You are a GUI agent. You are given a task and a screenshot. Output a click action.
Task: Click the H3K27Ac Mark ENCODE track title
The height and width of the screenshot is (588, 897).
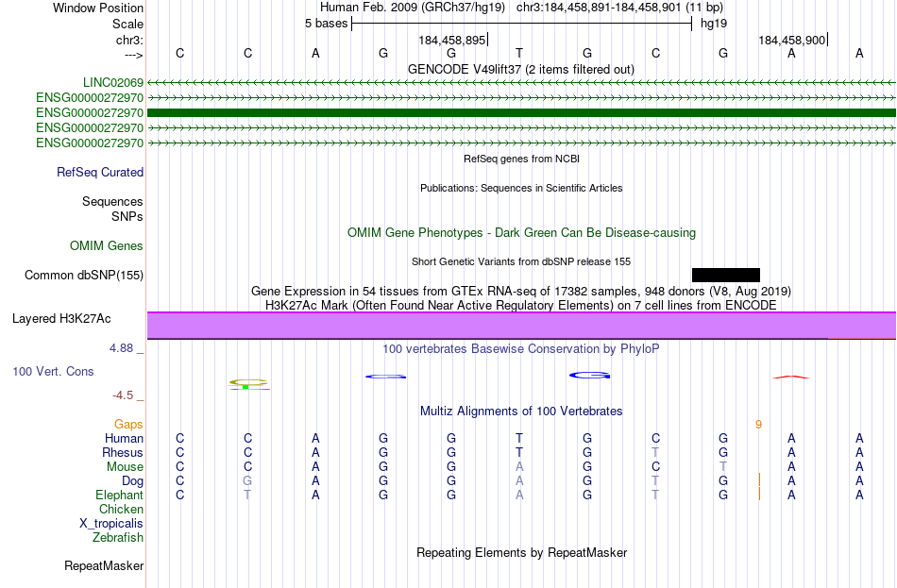tap(521, 306)
